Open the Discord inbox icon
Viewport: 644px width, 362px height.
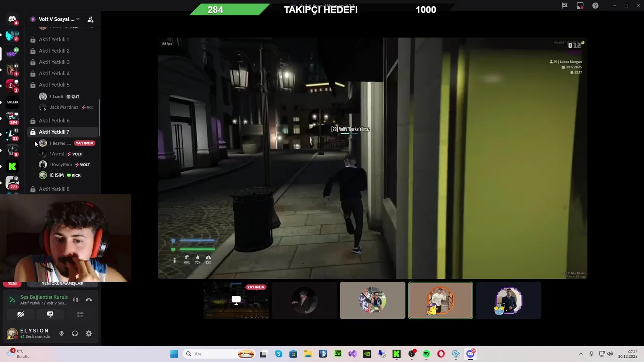(x=580, y=6)
